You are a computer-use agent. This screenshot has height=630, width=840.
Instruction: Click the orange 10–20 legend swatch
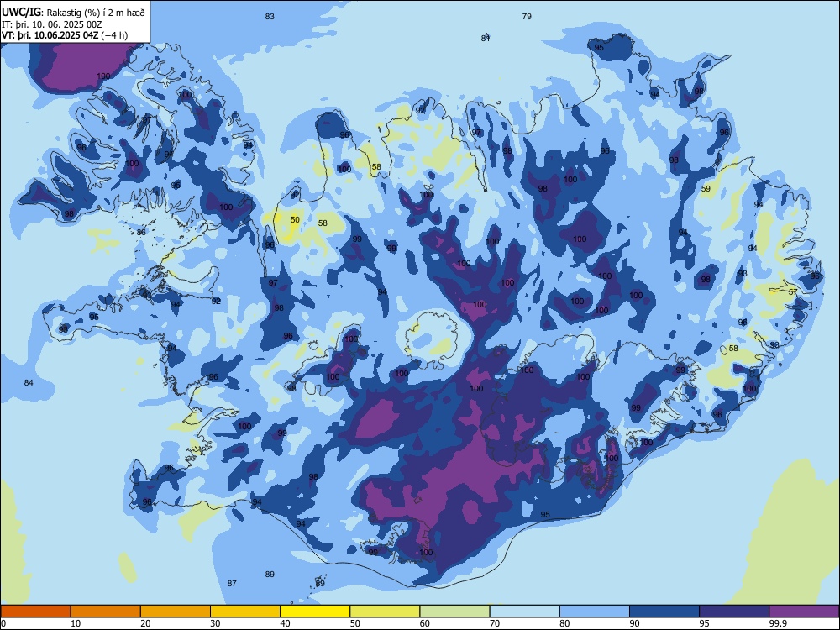[106, 612]
